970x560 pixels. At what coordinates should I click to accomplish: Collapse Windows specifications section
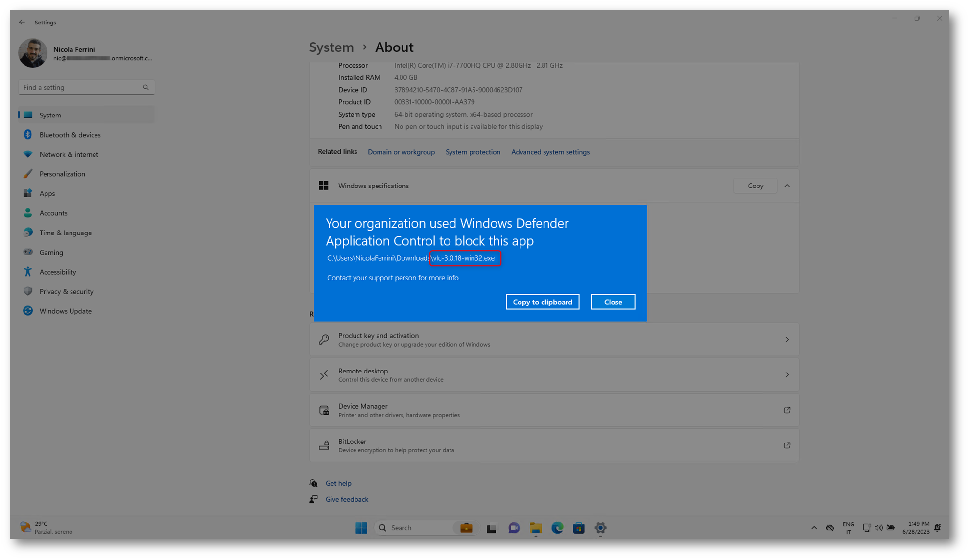click(x=787, y=186)
